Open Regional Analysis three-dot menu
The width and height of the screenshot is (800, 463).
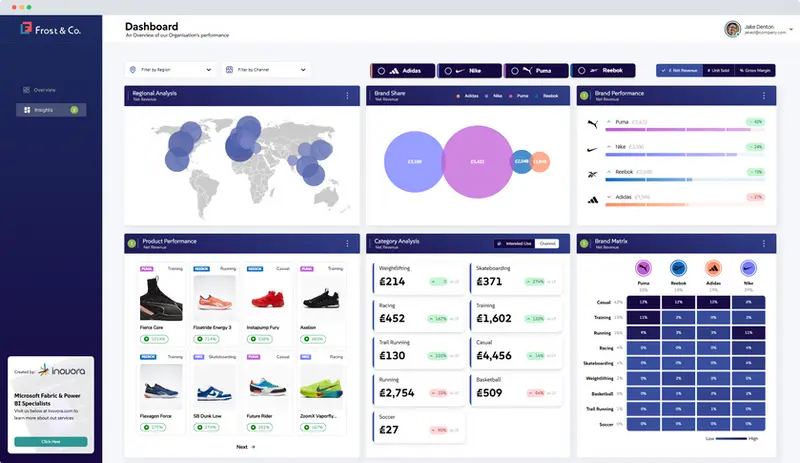coord(347,95)
